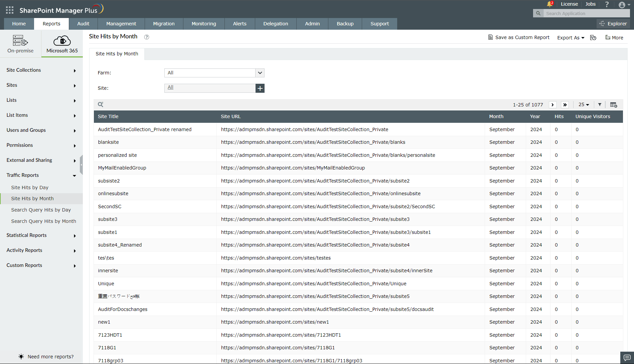The width and height of the screenshot is (634, 364).
Task: Open the filter funnel icon
Action: (600, 104)
